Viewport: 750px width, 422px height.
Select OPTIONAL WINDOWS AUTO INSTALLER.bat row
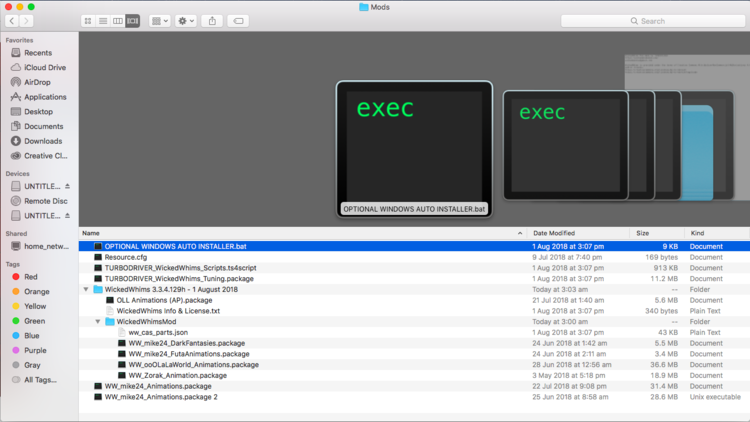click(x=414, y=246)
